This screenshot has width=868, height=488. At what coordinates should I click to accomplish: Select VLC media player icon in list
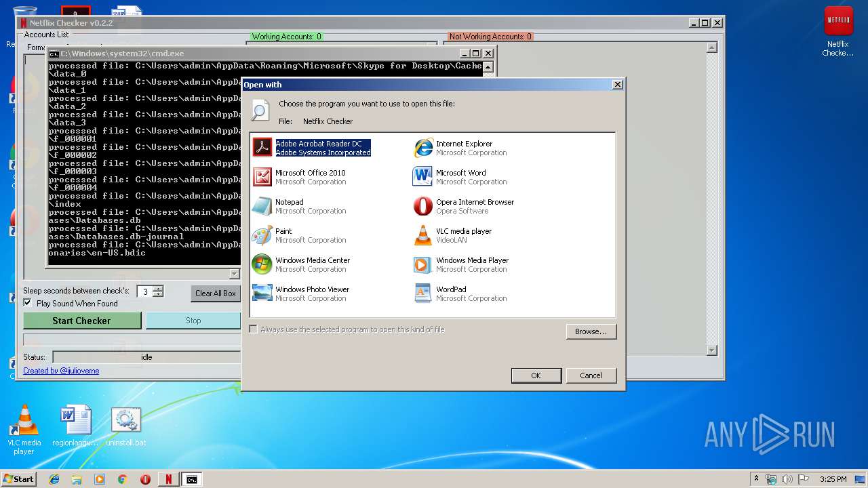423,235
